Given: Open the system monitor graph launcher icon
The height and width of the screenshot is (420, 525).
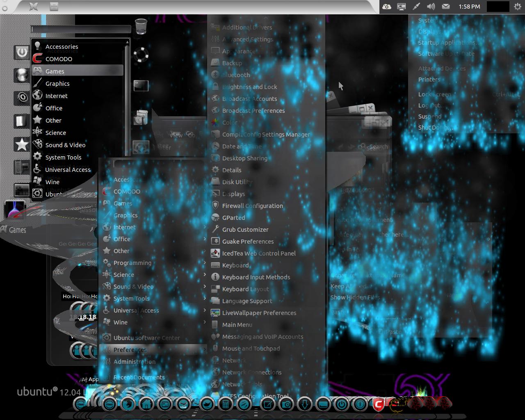Looking at the screenshot, I should (22, 190).
